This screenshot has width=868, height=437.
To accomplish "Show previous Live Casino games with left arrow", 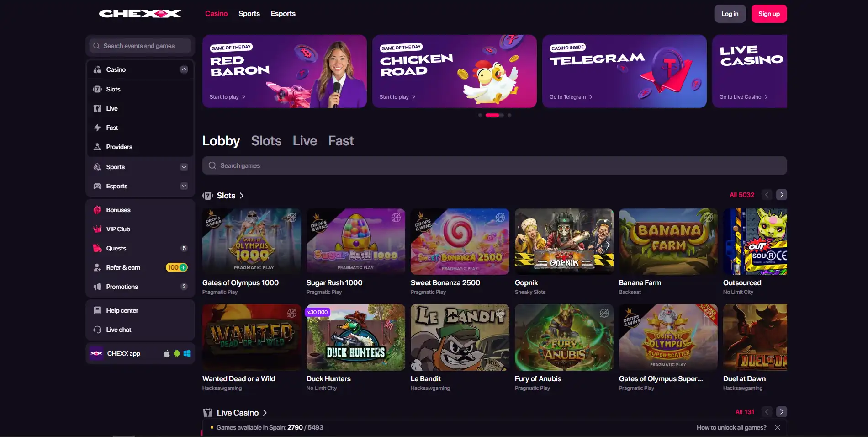I will (x=767, y=412).
